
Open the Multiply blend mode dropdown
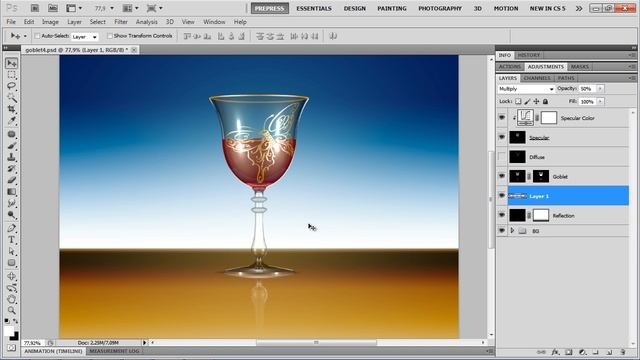[526, 89]
